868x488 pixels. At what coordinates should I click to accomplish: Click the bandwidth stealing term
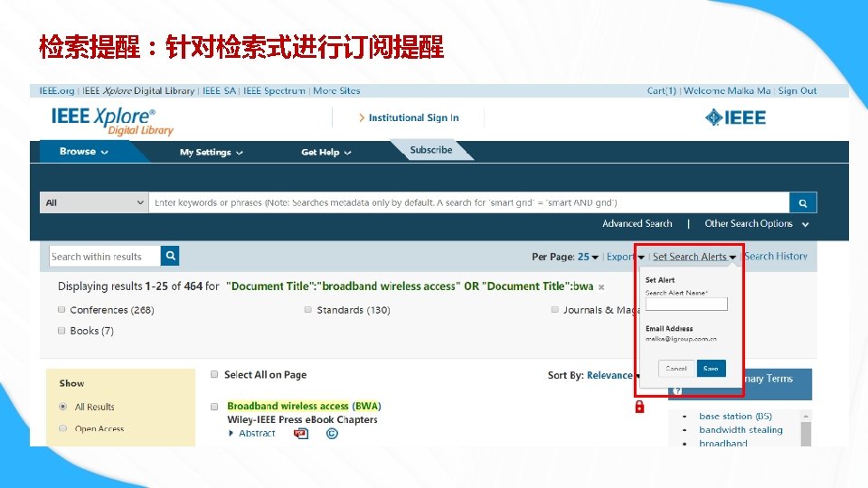[x=741, y=430]
